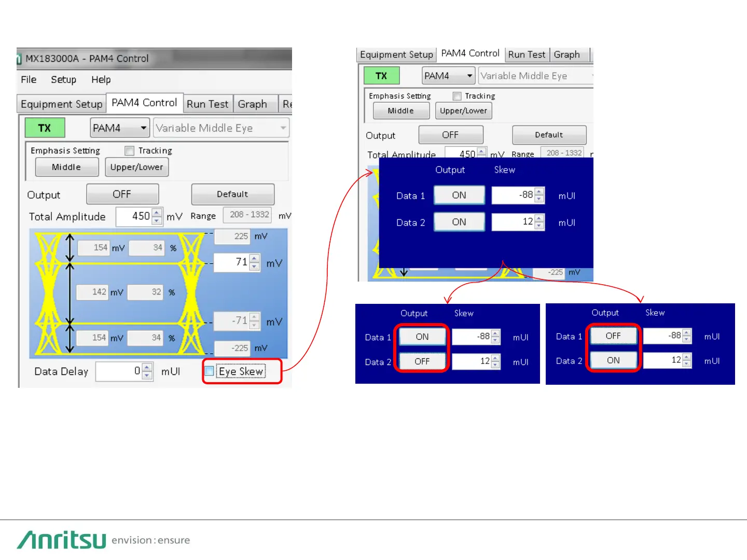This screenshot has height=560, width=747.
Task: Increase Data Delay with the up arrow
Action: point(147,367)
